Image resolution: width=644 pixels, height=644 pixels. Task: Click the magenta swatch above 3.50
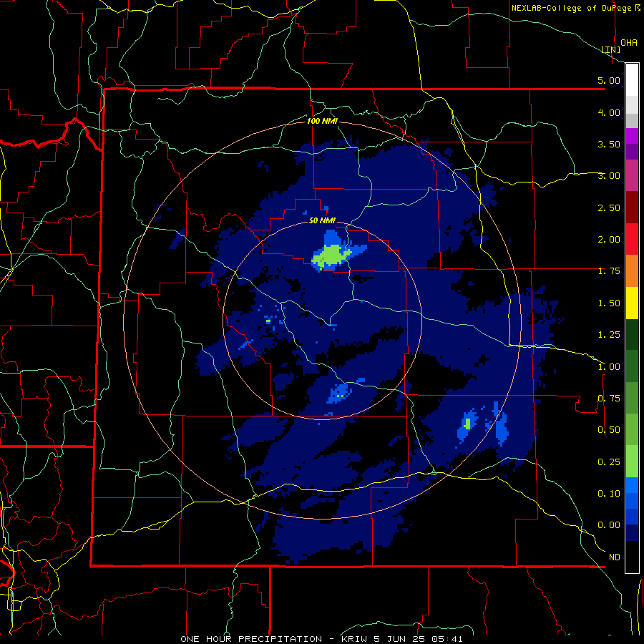point(632,136)
